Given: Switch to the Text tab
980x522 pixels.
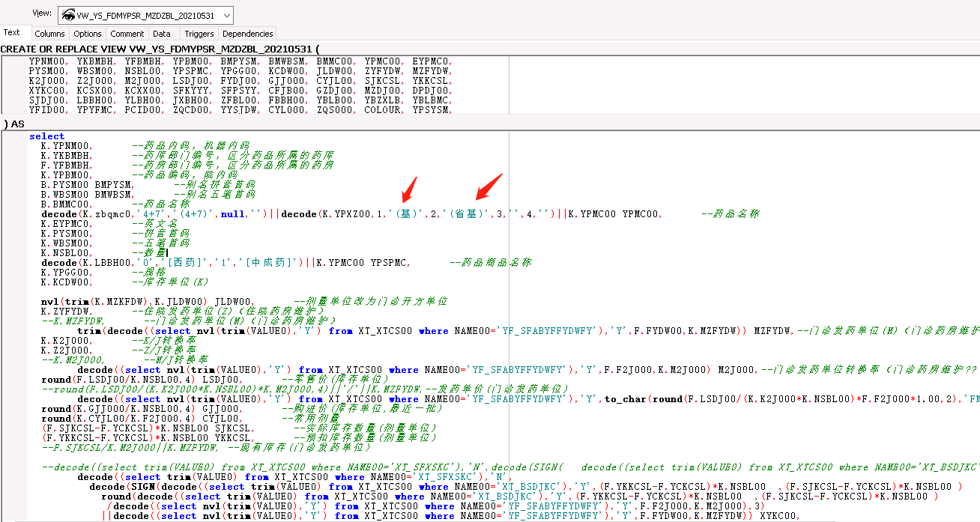Looking at the screenshot, I should 12,33.
